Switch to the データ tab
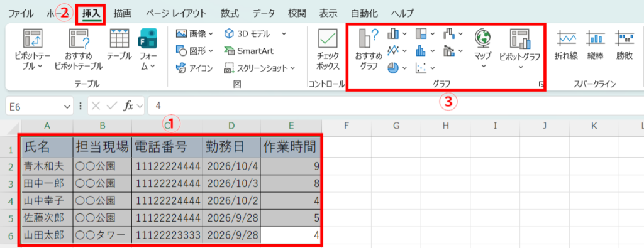The image size is (644, 248). coord(264,13)
